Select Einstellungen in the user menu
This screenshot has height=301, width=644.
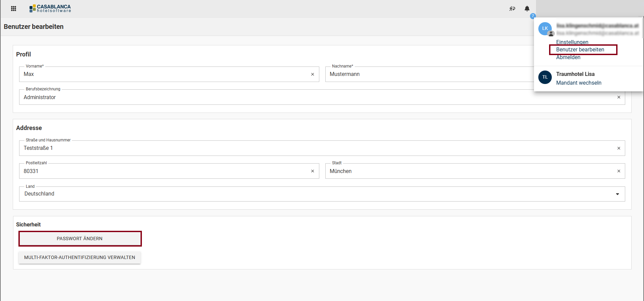tap(572, 42)
